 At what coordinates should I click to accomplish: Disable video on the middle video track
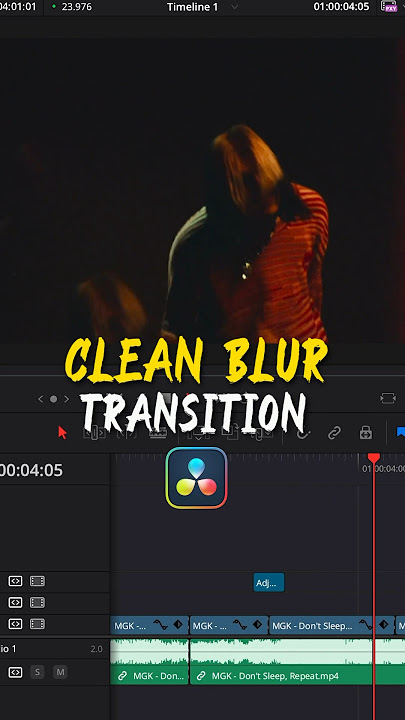38,602
